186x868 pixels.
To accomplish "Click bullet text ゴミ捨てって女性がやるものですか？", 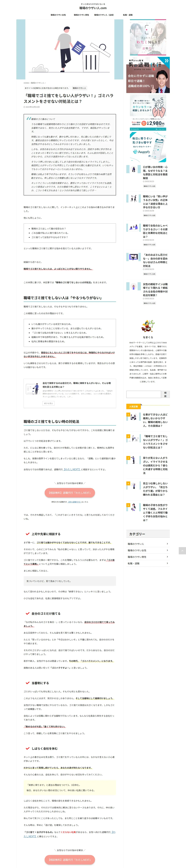I will (x=50, y=237).
